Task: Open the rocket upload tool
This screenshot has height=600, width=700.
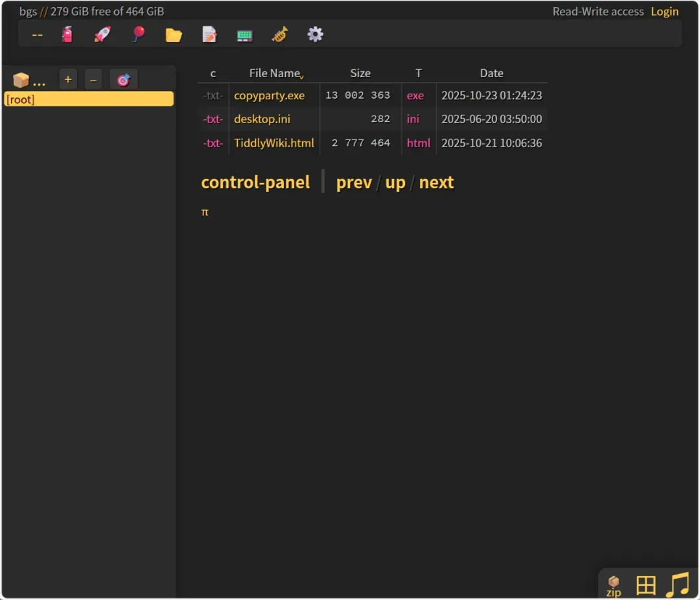Action: 102,34
